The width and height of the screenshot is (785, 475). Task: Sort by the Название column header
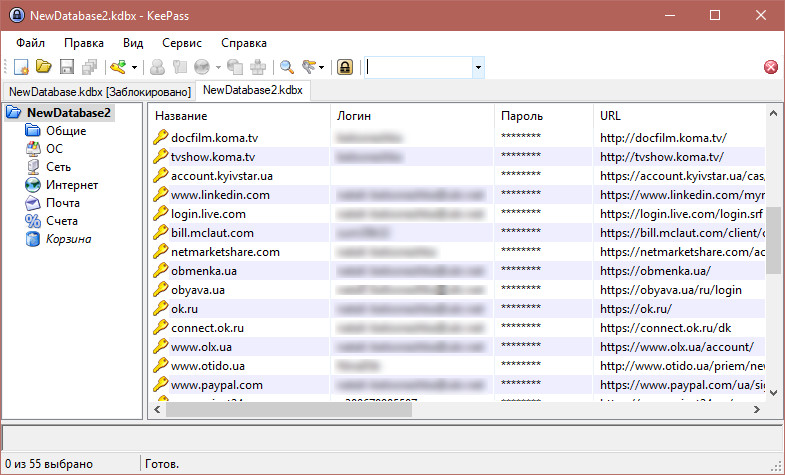(239, 116)
